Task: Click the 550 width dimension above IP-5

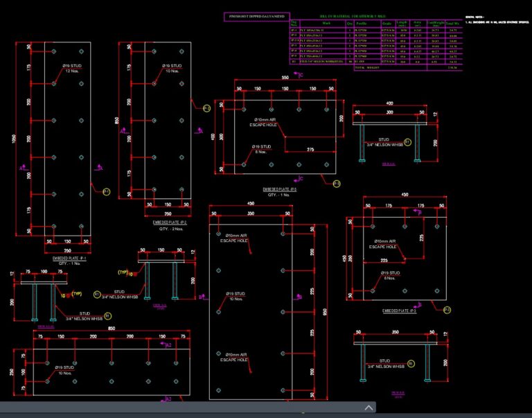Action: click(285, 78)
